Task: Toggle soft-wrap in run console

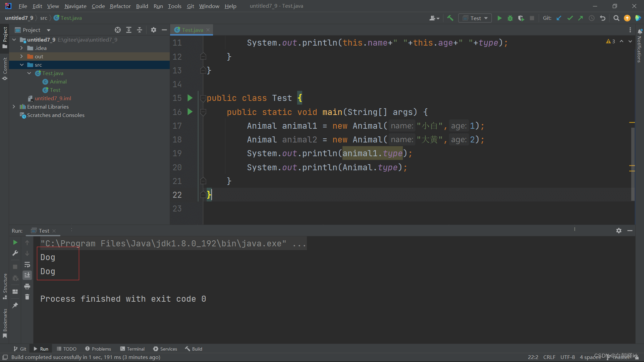Action: (27, 265)
